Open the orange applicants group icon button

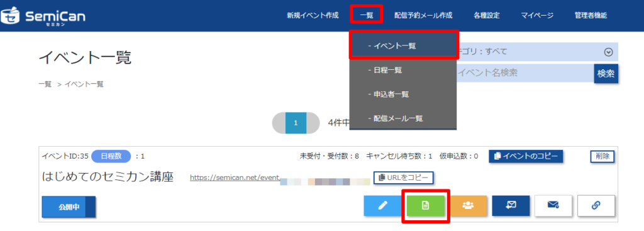468,206
